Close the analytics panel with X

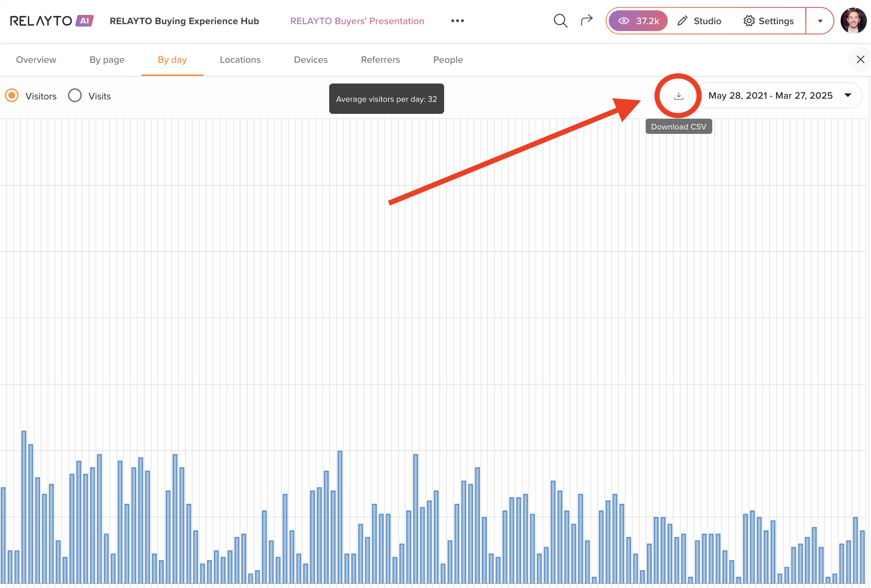pos(860,59)
